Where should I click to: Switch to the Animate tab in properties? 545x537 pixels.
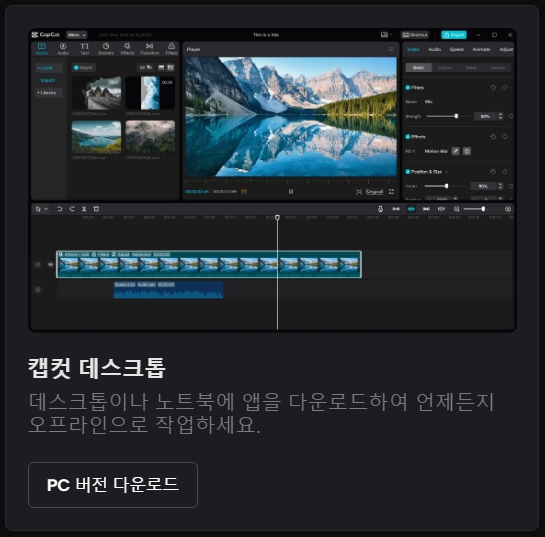481,49
